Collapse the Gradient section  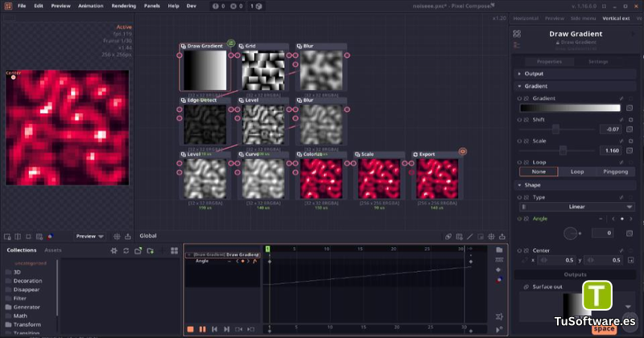pyautogui.click(x=575, y=86)
